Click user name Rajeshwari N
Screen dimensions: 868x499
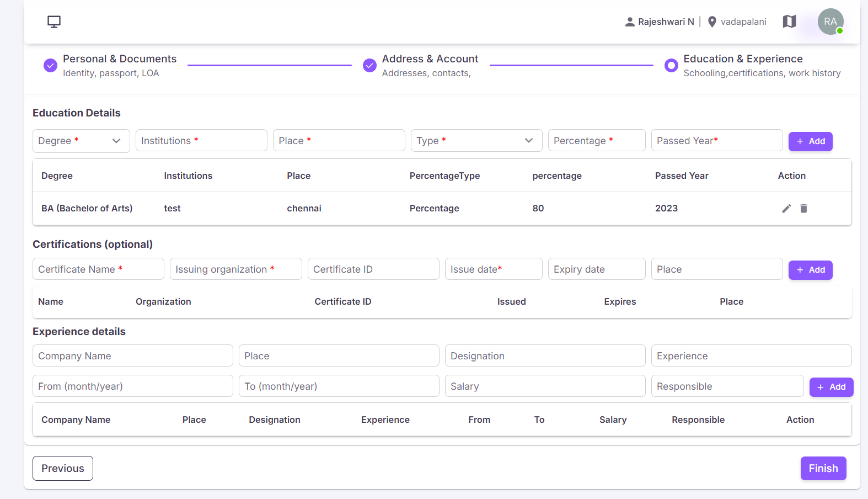(x=666, y=22)
